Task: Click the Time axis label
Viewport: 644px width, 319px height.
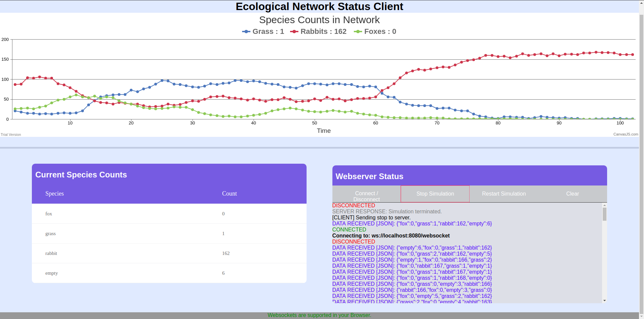Action: (324, 131)
